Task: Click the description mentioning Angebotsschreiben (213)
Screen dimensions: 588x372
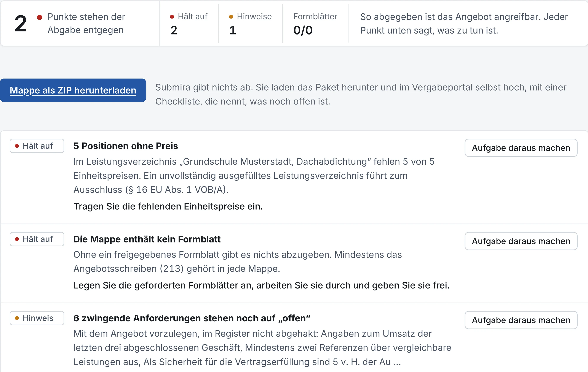Action: pyautogui.click(x=238, y=262)
